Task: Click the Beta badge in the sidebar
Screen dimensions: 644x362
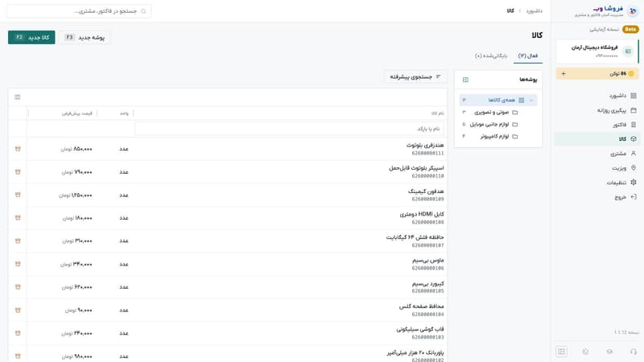Action: [630, 29]
